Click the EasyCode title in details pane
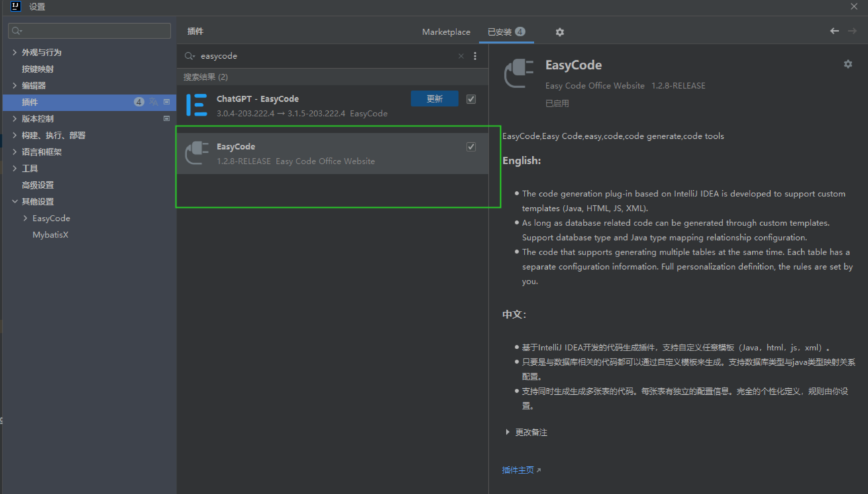This screenshot has height=494, width=868. click(x=574, y=65)
